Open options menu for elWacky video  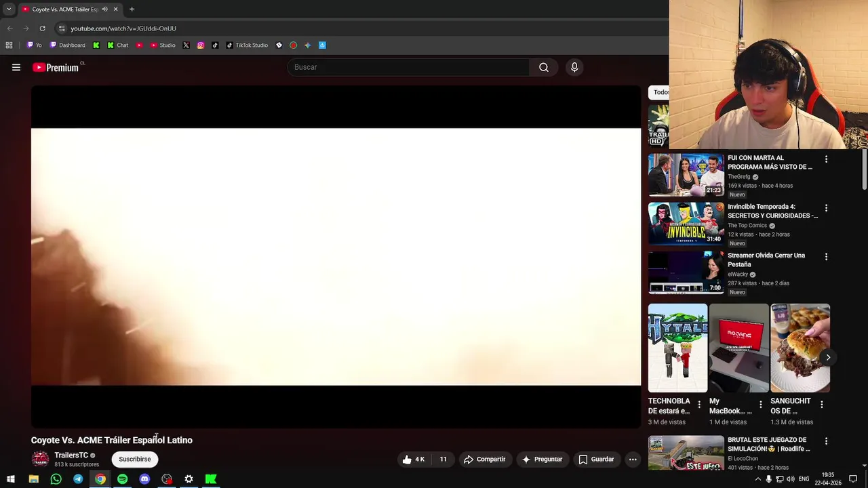click(x=826, y=257)
